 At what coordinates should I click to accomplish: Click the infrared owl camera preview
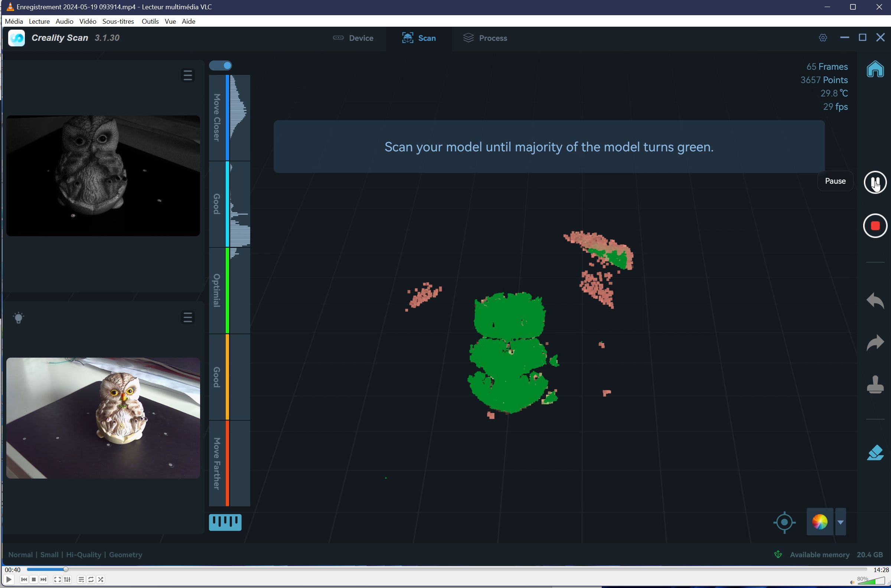103,175
